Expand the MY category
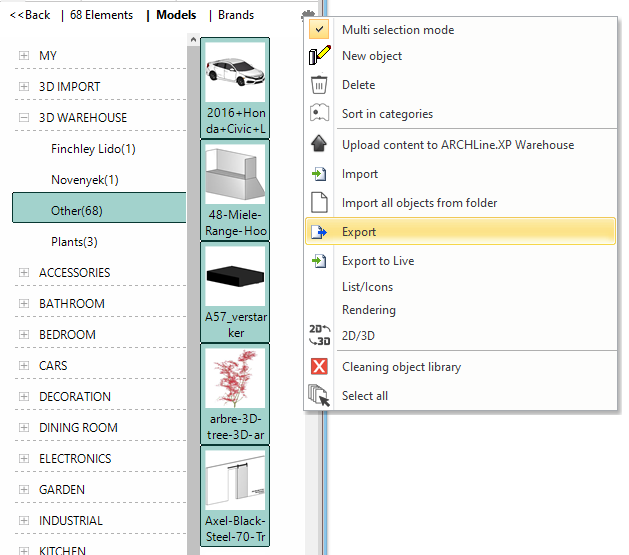This screenshot has width=629, height=555. click(24, 55)
